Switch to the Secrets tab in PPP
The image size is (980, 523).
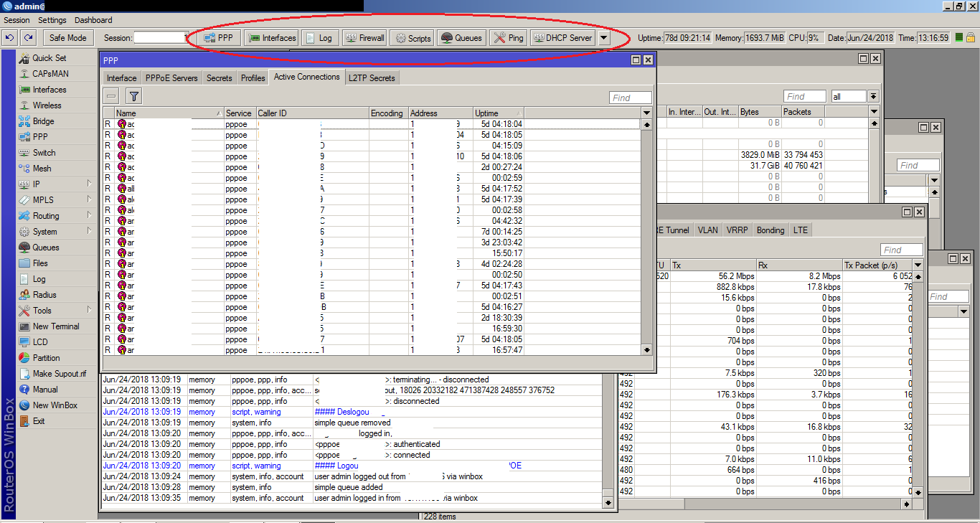coord(219,77)
